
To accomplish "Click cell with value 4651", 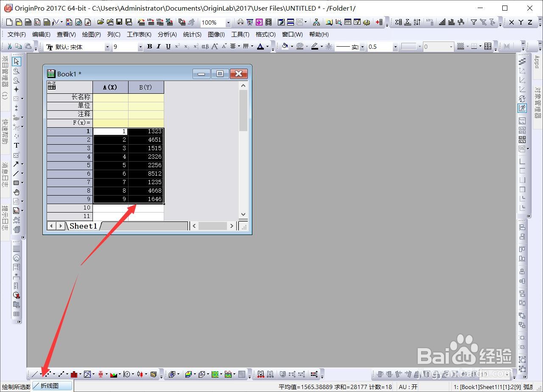I will pos(146,140).
